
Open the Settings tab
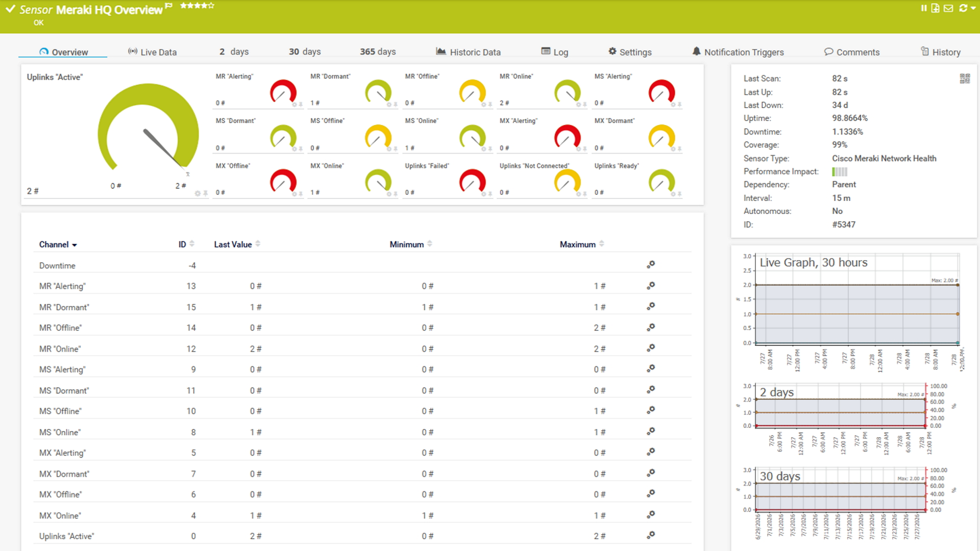pyautogui.click(x=630, y=52)
